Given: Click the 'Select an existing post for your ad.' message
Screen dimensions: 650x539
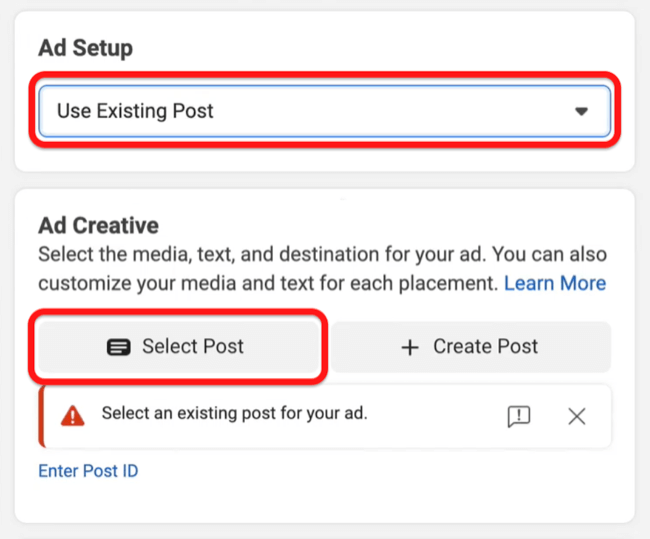Looking at the screenshot, I should coord(235,413).
